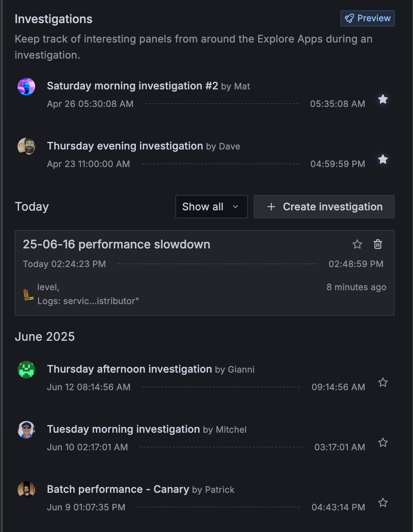The image size is (413, 532).
Task: Open Batch performance - Canary investigation
Action: [x=118, y=489]
